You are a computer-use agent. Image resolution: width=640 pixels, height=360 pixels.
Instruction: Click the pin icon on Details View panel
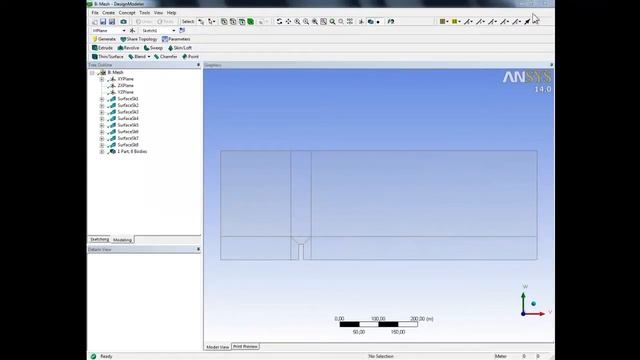pyautogui.click(x=198, y=249)
